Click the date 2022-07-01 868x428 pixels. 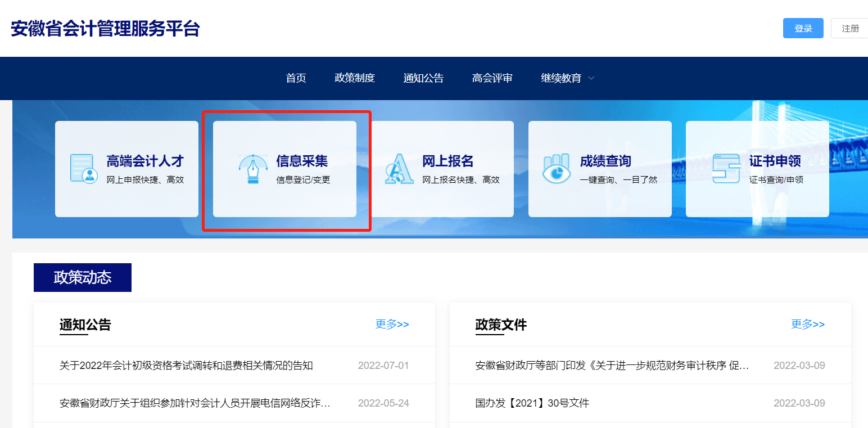(x=383, y=366)
